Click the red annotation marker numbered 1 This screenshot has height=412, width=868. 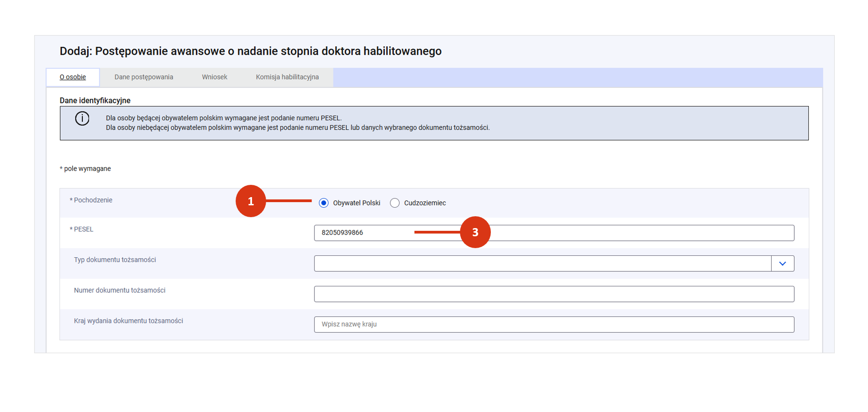251,201
